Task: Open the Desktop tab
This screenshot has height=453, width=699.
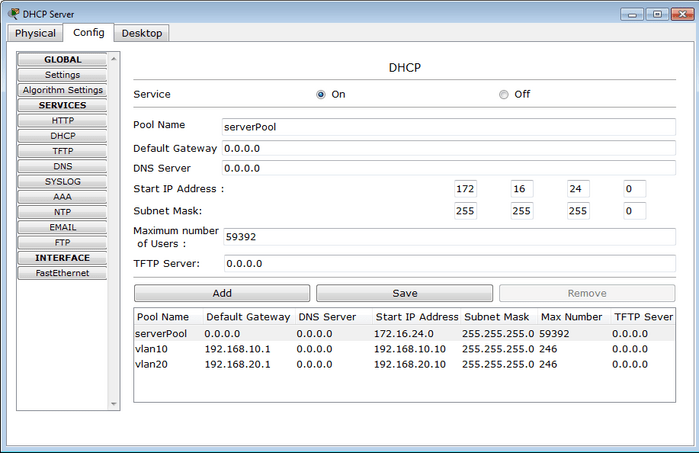Action: (142, 33)
